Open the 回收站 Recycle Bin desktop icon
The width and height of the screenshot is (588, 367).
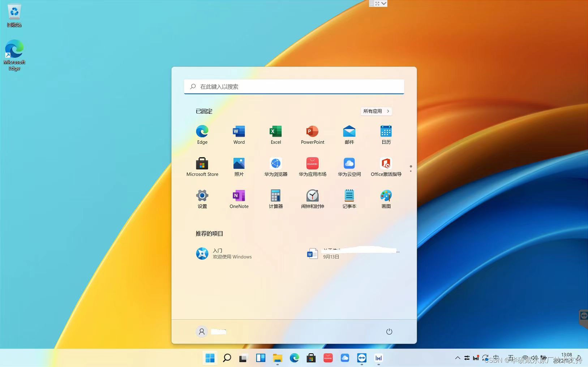pyautogui.click(x=14, y=16)
